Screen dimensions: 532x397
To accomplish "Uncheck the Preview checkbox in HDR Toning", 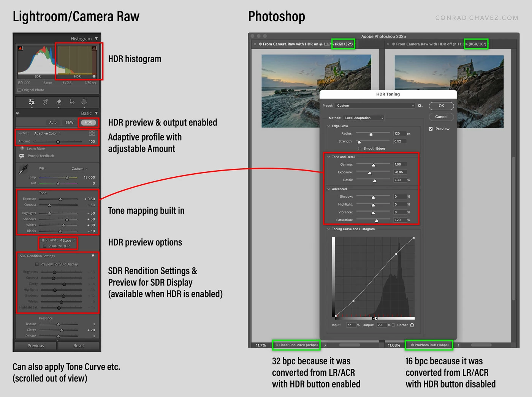I will point(431,129).
